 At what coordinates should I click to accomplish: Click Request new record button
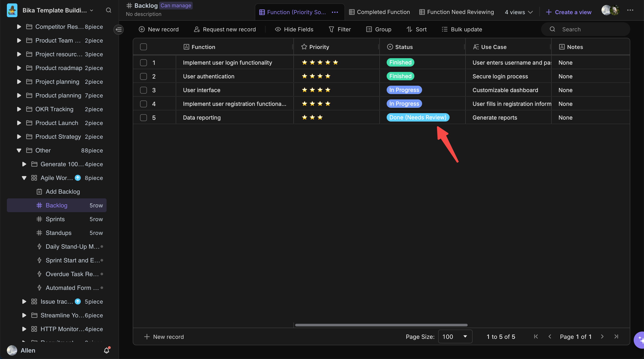coord(225,29)
